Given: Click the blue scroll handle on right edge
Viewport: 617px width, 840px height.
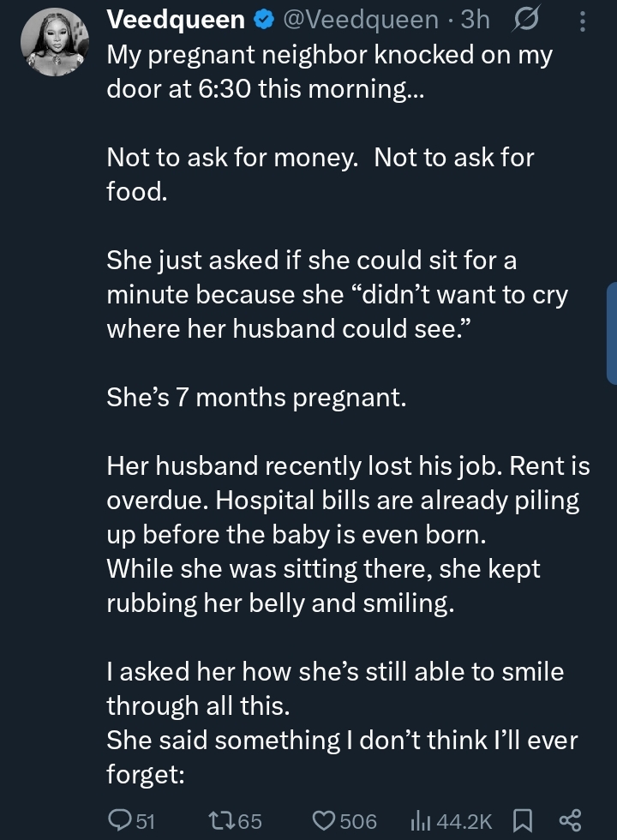Looking at the screenshot, I should (x=611, y=333).
